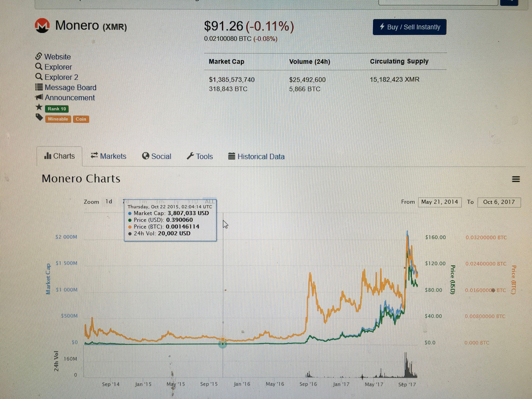Click the $91.26 price text
The image size is (532, 399).
click(224, 26)
